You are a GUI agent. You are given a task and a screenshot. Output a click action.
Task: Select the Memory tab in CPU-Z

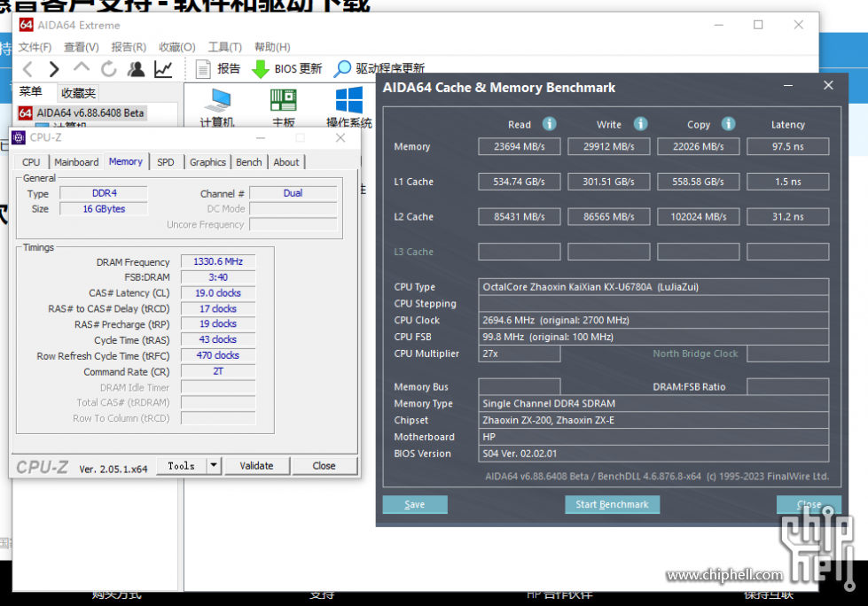pos(126,161)
